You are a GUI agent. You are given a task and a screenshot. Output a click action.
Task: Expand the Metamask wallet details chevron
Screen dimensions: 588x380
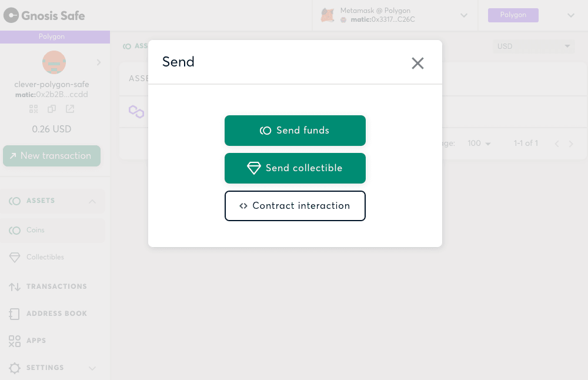(464, 15)
